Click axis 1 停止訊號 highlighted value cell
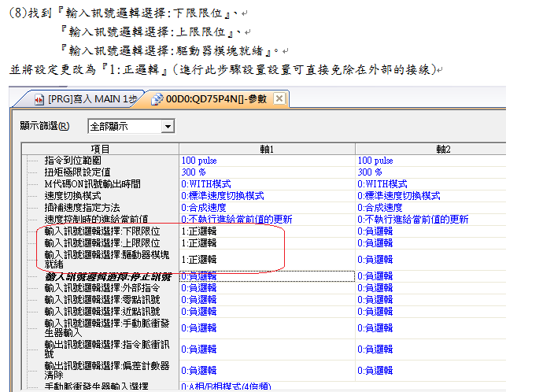The image size is (554, 392). coord(268,276)
